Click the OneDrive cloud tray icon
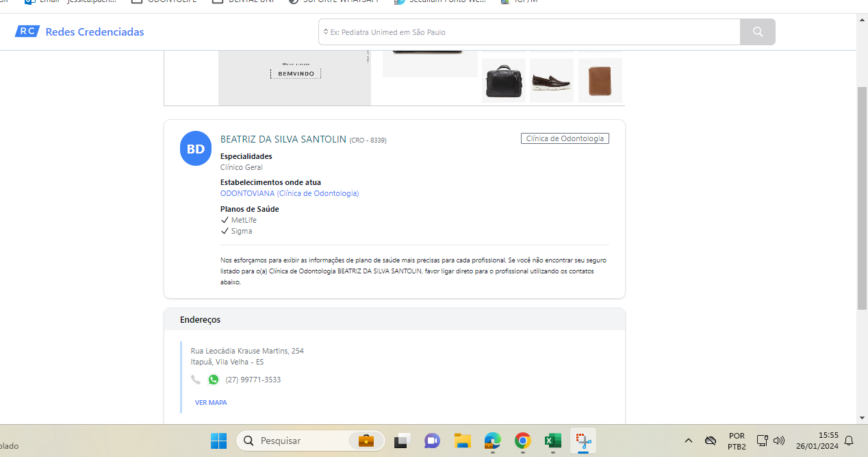The height and width of the screenshot is (457, 868). (x=711, y=441)
